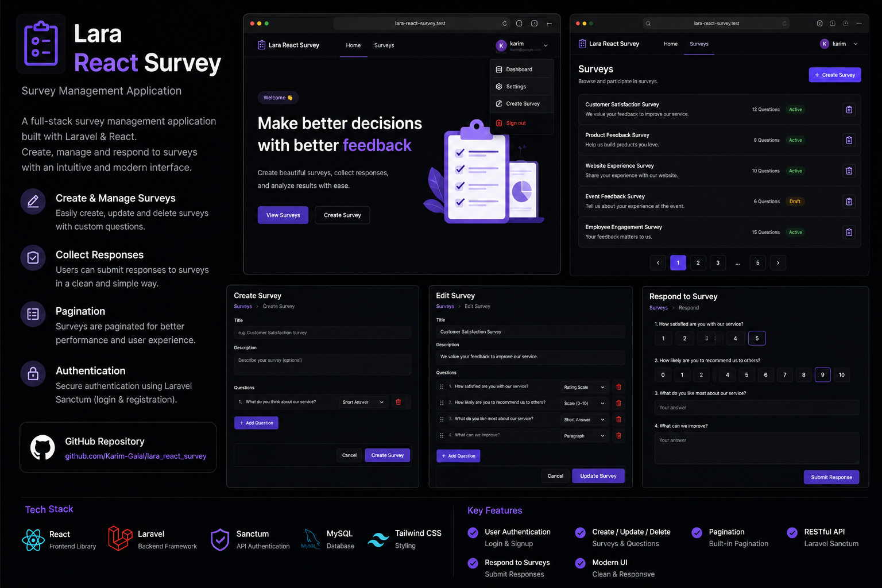Expand the karim user menu in Surveys window

click(x=856, y=44)
